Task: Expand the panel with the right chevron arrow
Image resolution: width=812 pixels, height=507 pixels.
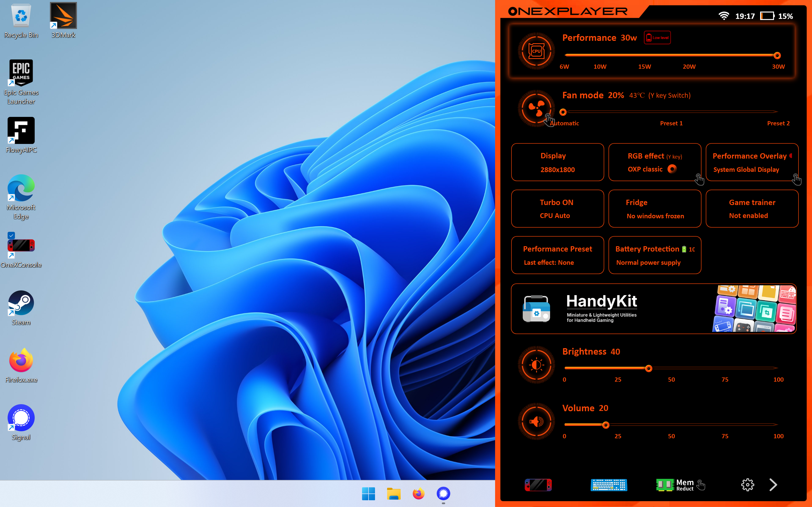Action: pyautogui.click(x=773, y=484)
